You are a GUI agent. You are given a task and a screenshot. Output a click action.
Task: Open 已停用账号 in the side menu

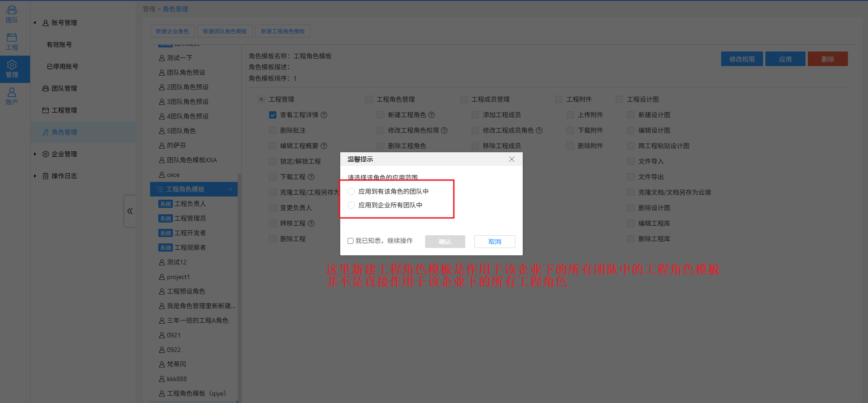62,67
